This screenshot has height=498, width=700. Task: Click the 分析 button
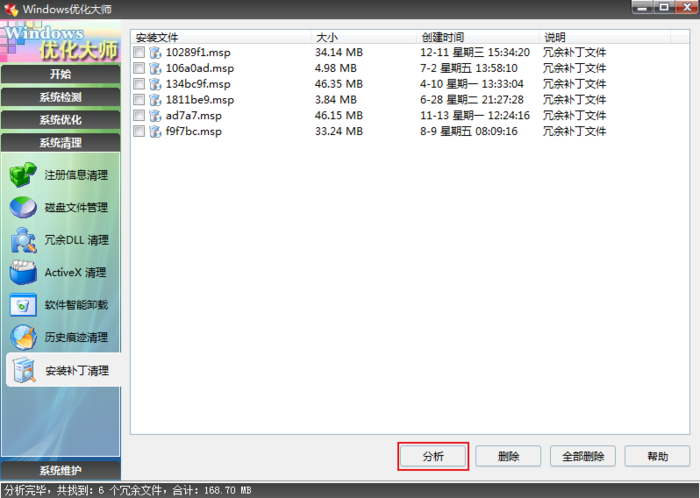[433, 456]
